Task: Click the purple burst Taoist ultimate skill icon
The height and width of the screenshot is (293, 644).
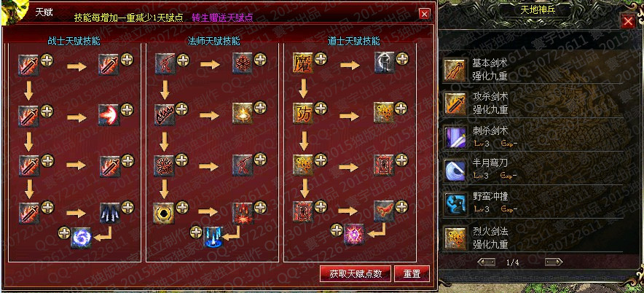Action: 354,235
